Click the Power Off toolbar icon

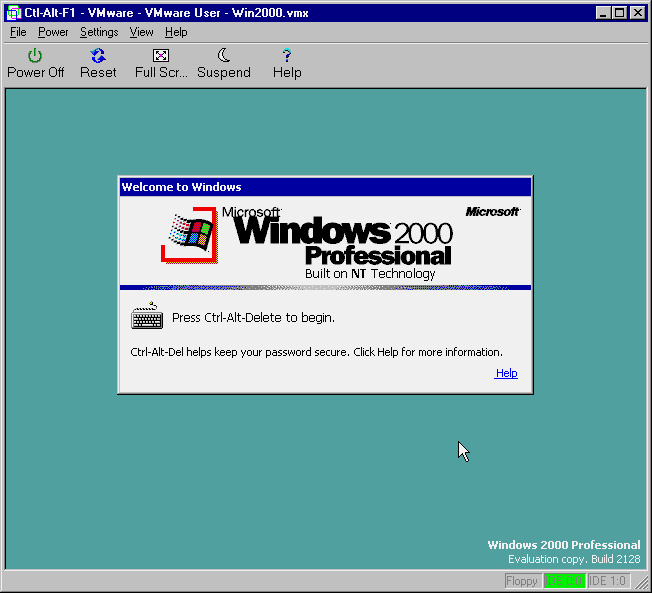point(35,56)
